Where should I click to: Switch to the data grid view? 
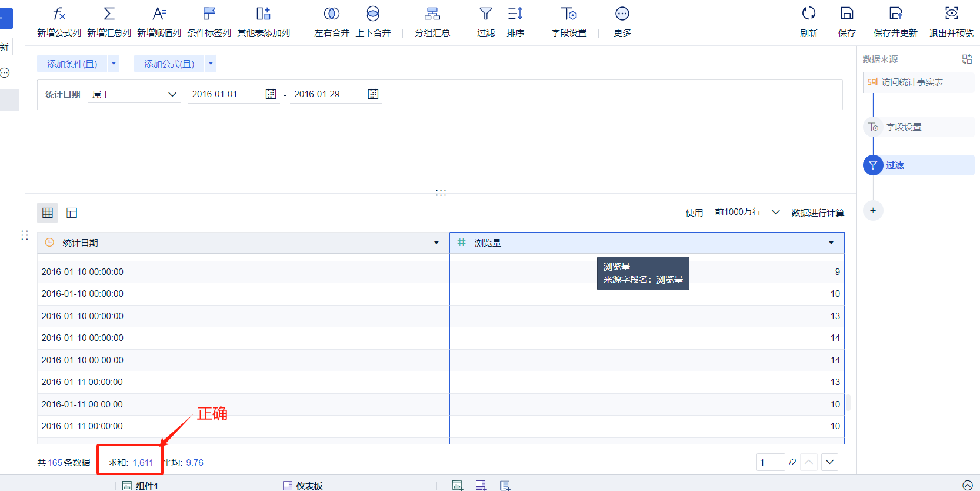coord(48,213)
